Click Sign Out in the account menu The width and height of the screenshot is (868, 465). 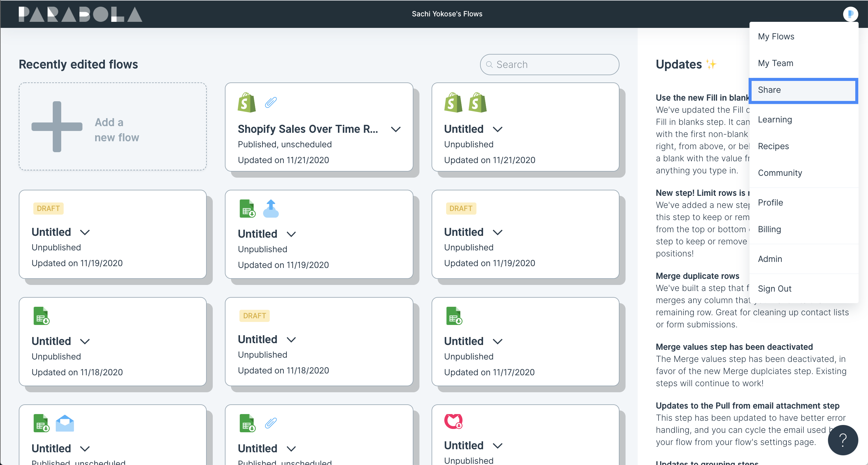click(x=804, y=289)
